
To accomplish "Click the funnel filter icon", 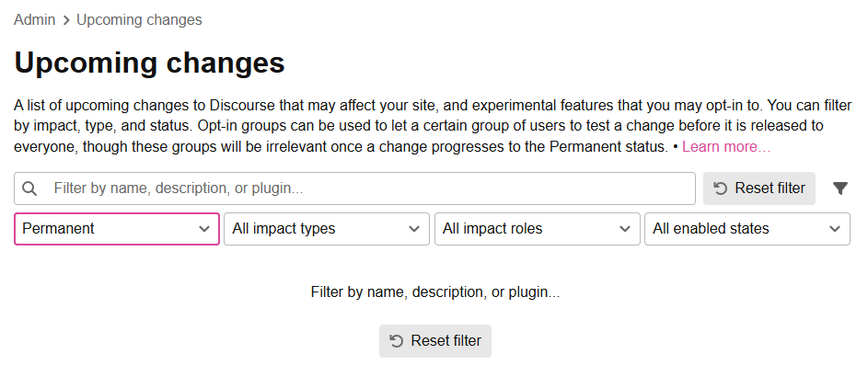I will [839, 188].
